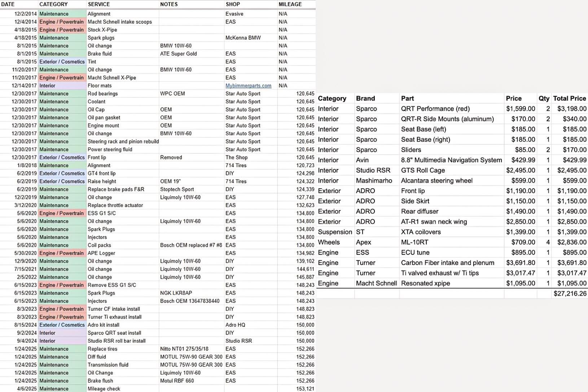The image size is (588, 392).
Task: Click the 'Transmission fluid' service cell
Action: [123, 365]
